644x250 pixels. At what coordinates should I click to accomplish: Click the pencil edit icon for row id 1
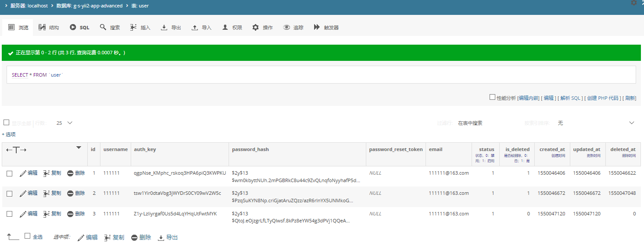23,173
